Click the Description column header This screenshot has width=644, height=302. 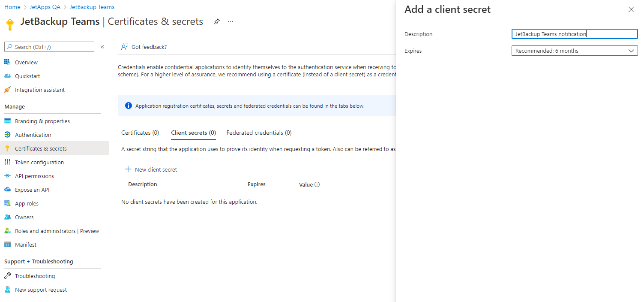(x=143, y=184)
